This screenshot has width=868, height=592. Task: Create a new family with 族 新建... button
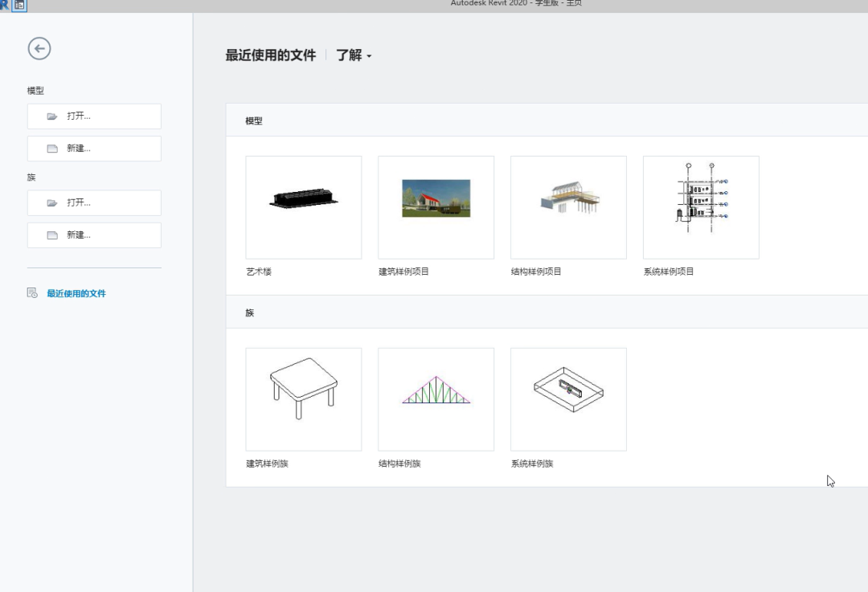[94, 235]
